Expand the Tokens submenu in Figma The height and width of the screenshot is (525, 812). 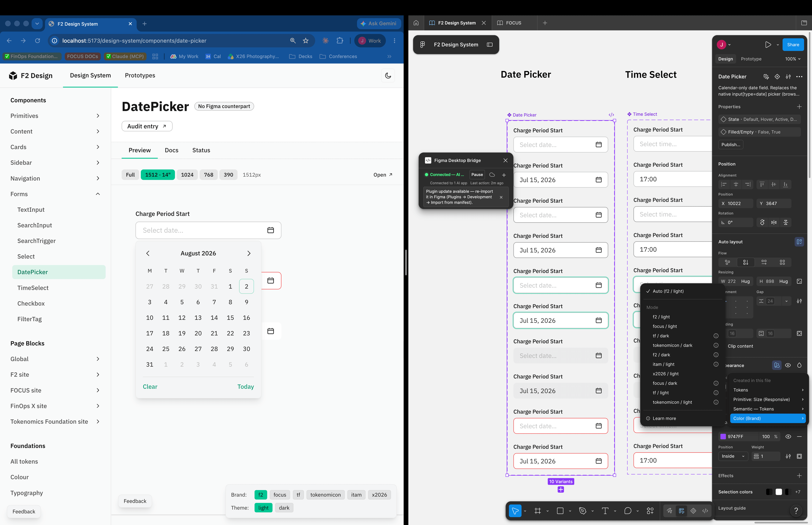768,390
